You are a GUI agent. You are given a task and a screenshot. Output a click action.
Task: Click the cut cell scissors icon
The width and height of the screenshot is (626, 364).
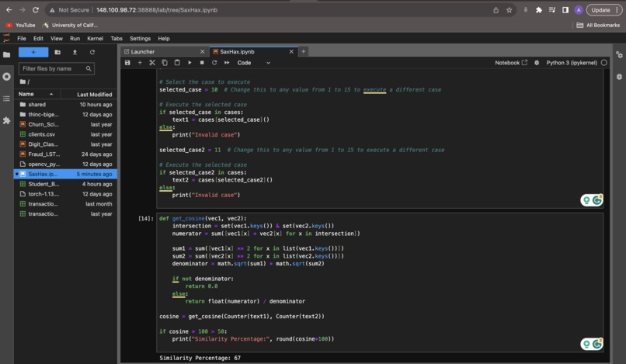pos(152,63)
